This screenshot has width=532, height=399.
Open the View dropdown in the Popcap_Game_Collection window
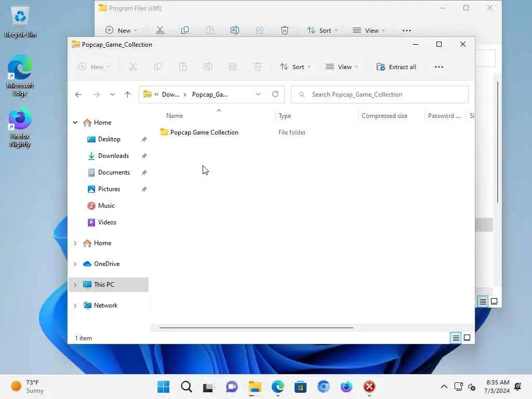[342, 67]
